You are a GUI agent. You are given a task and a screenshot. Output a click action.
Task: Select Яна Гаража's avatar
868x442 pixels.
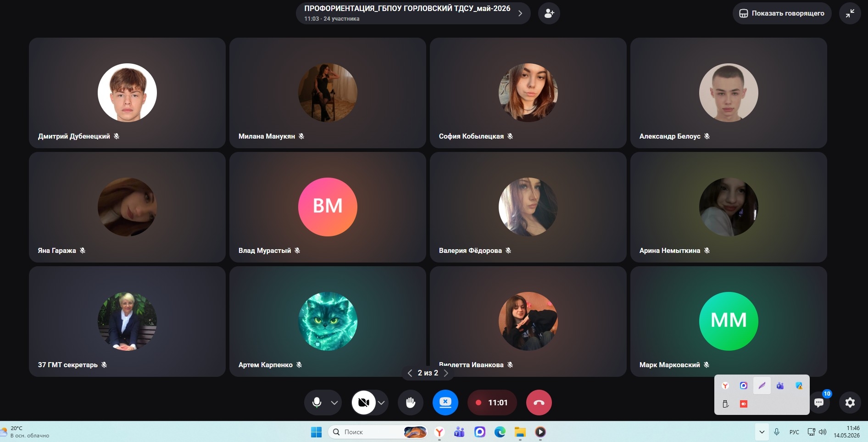click(127, 207)
